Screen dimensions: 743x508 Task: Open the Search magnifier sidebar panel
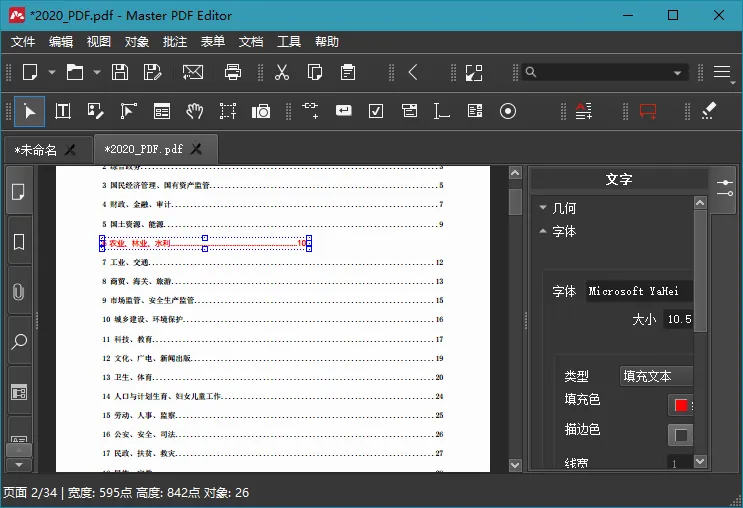[18, 342]
